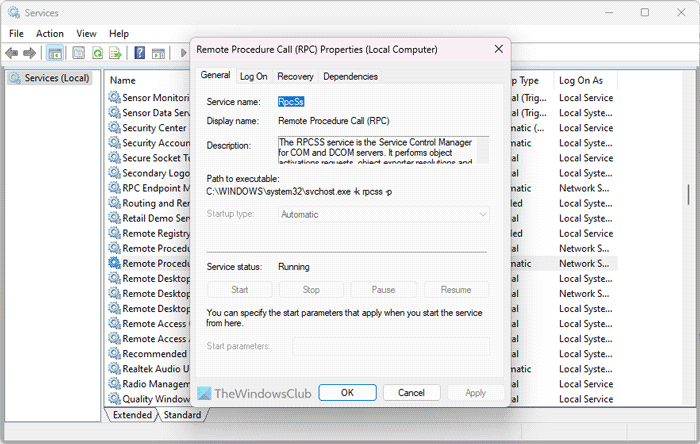Open the Recovery tab
The width and height of the screenshot is (700, 444).
(295, 76)
